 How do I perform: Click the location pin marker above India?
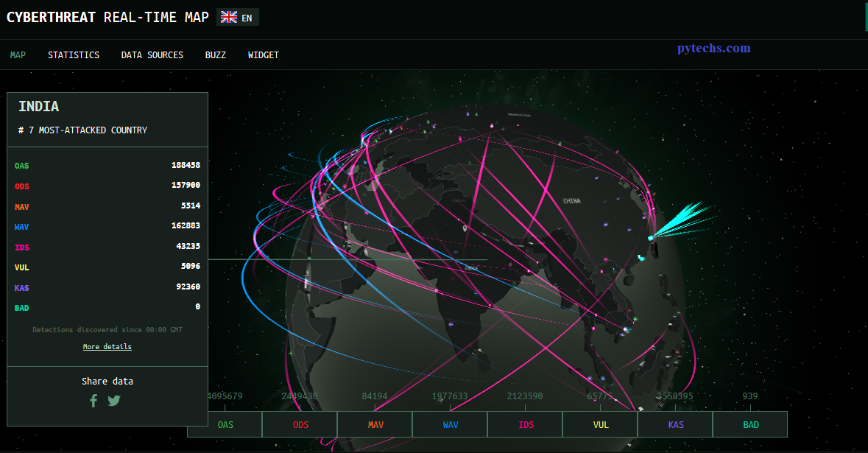pos(465,228)
